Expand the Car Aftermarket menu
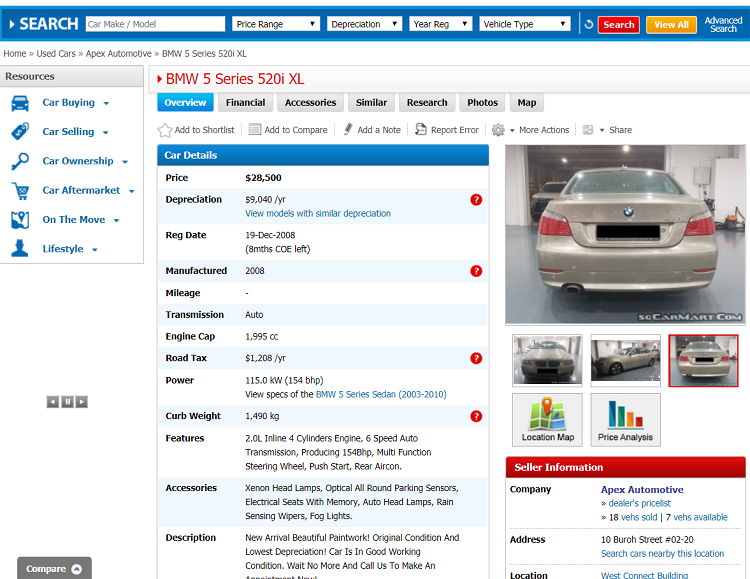 [x=132, y=191]
